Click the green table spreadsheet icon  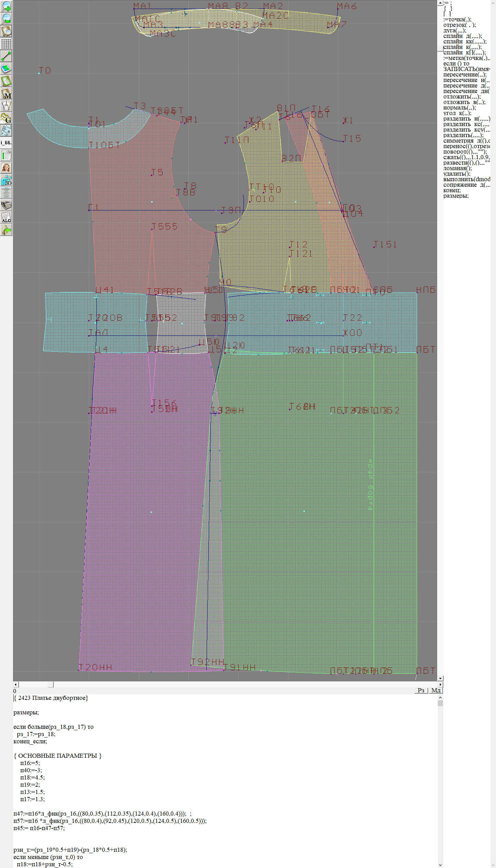coord(6,155)
